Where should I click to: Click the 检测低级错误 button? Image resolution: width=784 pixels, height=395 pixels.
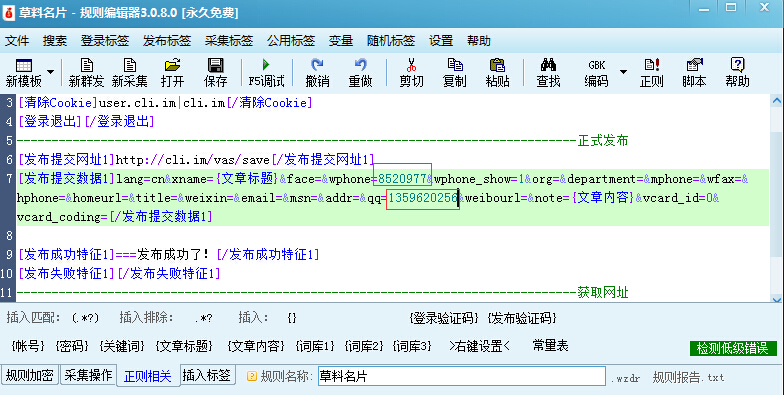tap(733, 348)
